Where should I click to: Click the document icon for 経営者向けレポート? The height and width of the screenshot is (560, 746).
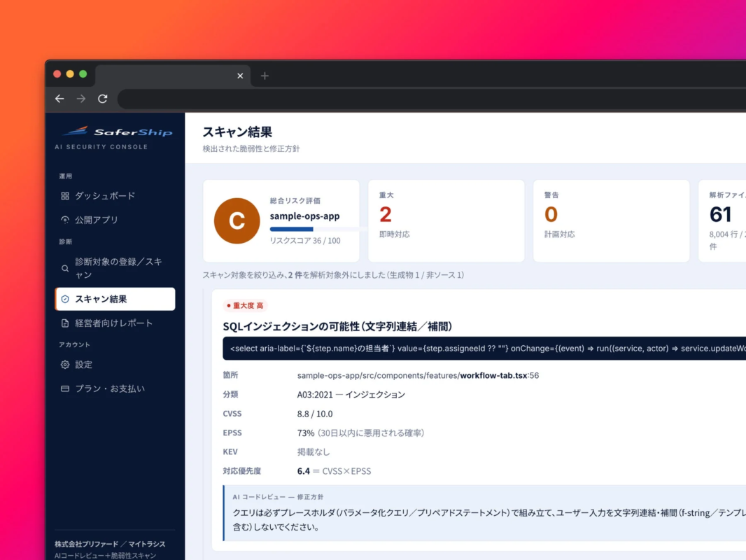point(64,323)
